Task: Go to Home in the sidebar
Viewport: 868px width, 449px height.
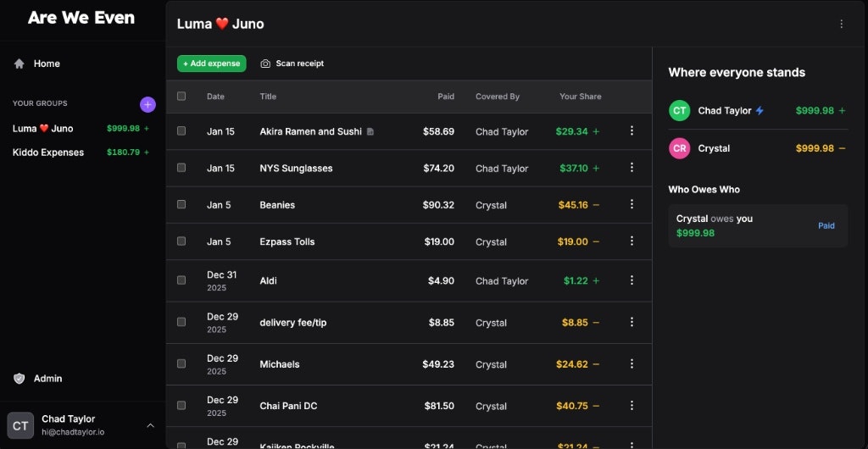Action: coord(47,64)
